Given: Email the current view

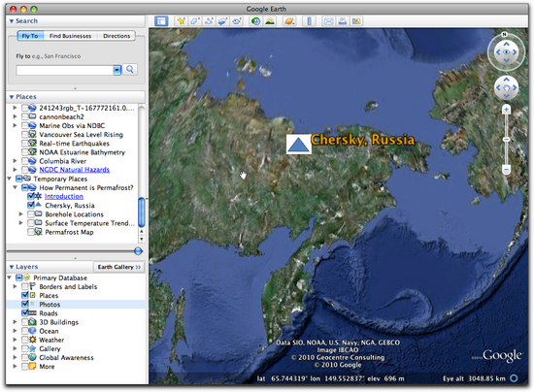Looking at the screenshot, I should [x=328, y=21].
